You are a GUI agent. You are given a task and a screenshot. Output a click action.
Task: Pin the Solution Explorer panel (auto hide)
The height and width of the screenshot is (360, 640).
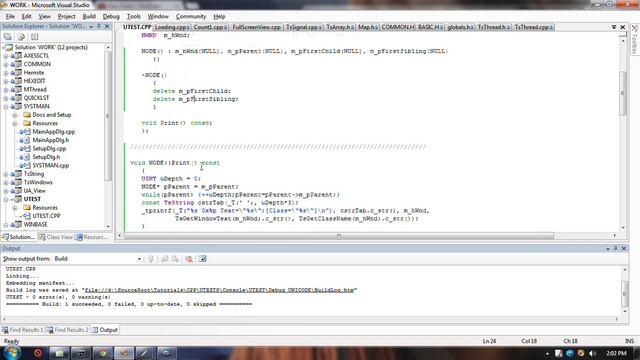(99, 27)
